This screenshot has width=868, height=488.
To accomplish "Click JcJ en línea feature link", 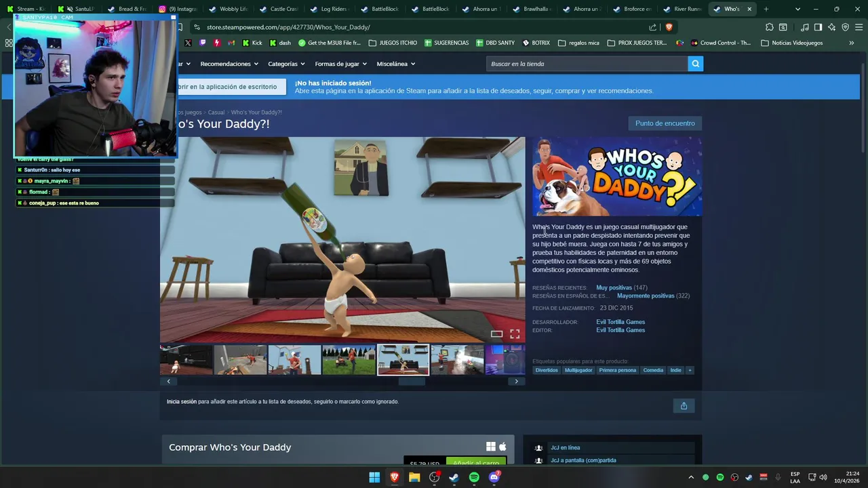I will point(565,448).
